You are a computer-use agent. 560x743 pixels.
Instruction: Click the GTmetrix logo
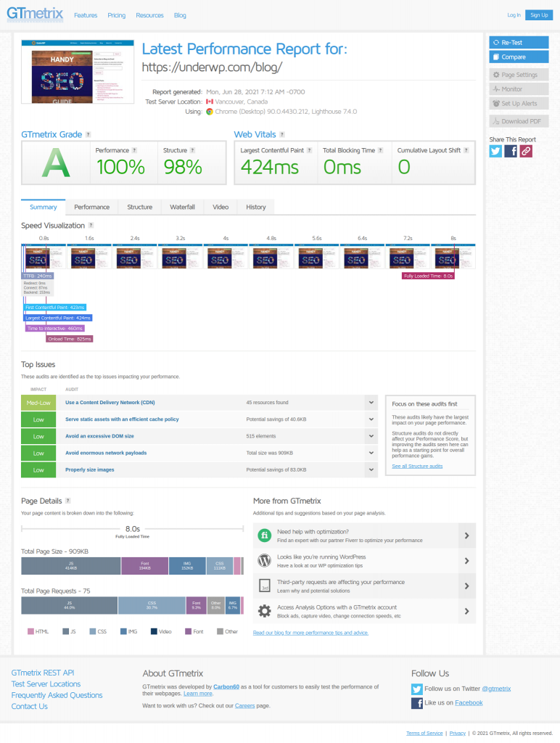pyautogui.click(x=35, y=13)
